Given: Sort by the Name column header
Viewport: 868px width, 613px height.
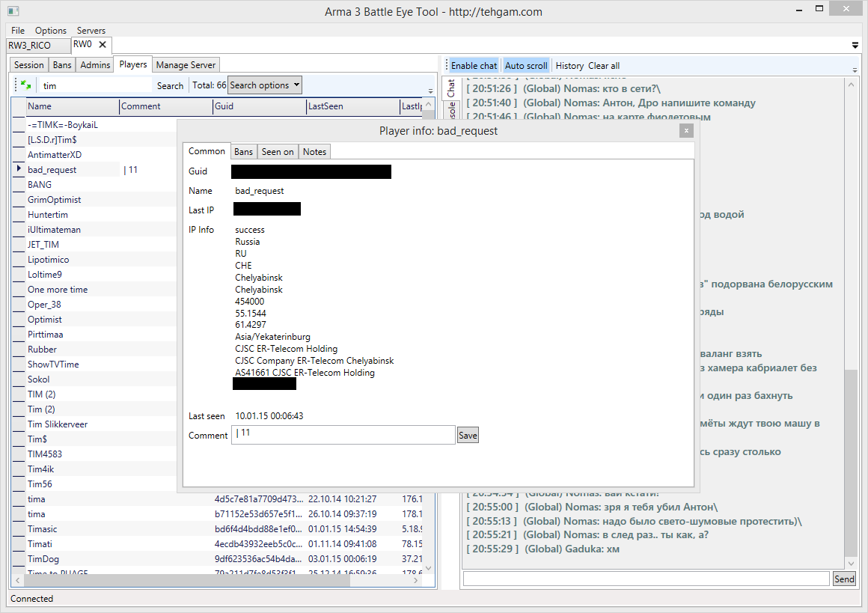Looking at the screenshot, I should coord(73,106).
